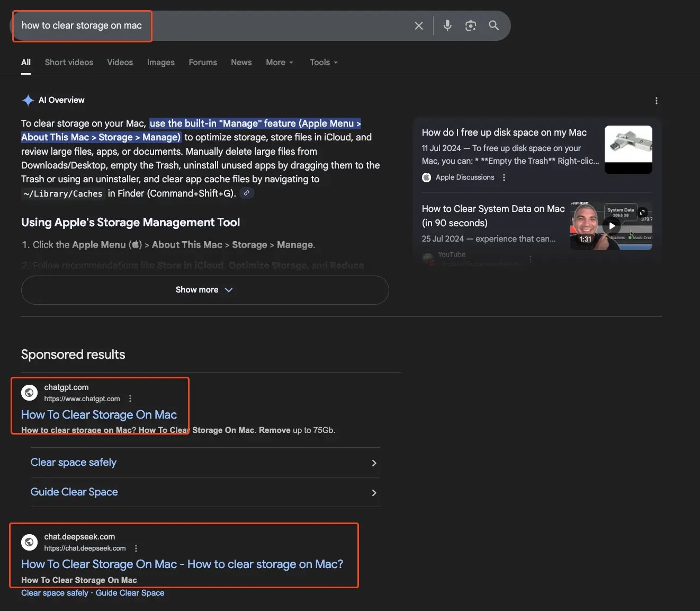Viewport: 700px width, 611px height.
Task: Click the AI Overview sparkle icon
Action: pyautogui.click(x=27, y=100)
